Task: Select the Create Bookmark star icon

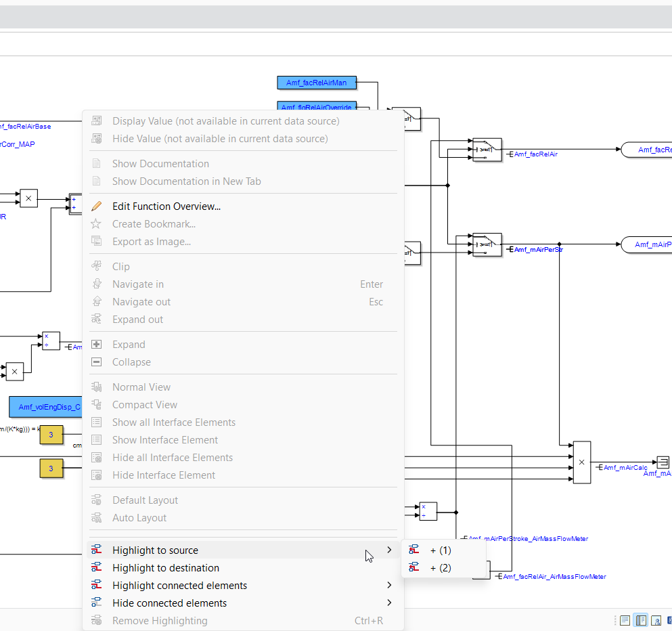Action: [x=97, y=223]
